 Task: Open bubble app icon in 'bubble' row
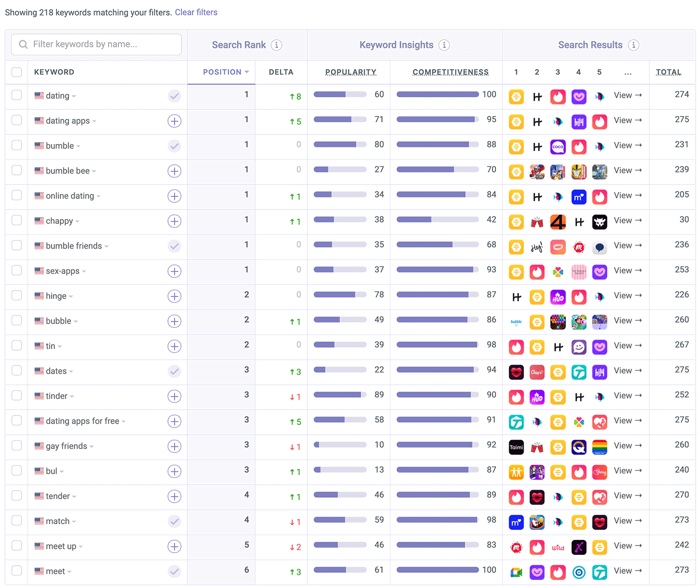coord(516,322)
